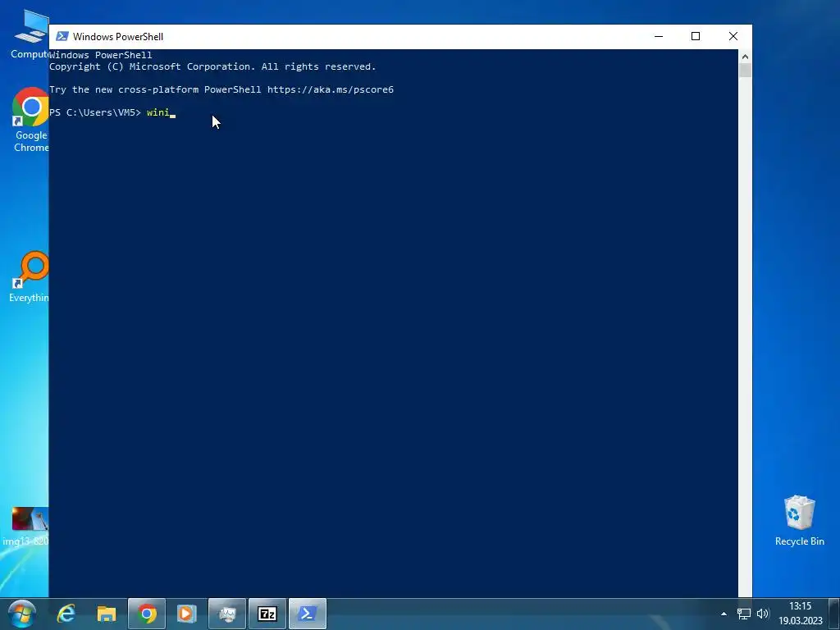Viewport: 840px width, 630px height.
Task: Click the PowerShell vertical scrollbar thumb
Action: click(x=745, y=71)
